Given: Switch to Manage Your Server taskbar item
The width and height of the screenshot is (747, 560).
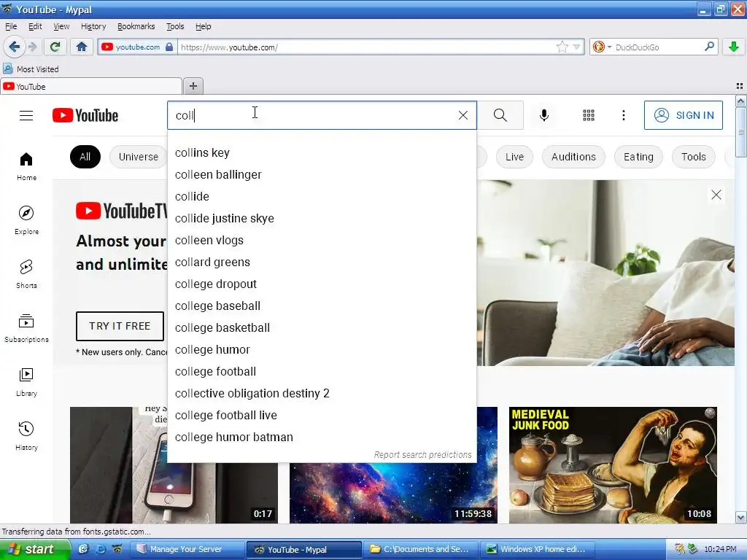Looking at the screenshot, I should (x=186, y=549).
